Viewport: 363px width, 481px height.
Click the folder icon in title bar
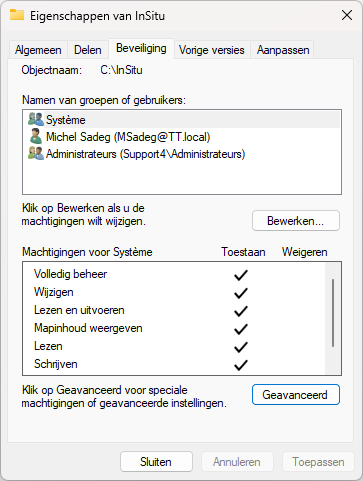point(17,15)
